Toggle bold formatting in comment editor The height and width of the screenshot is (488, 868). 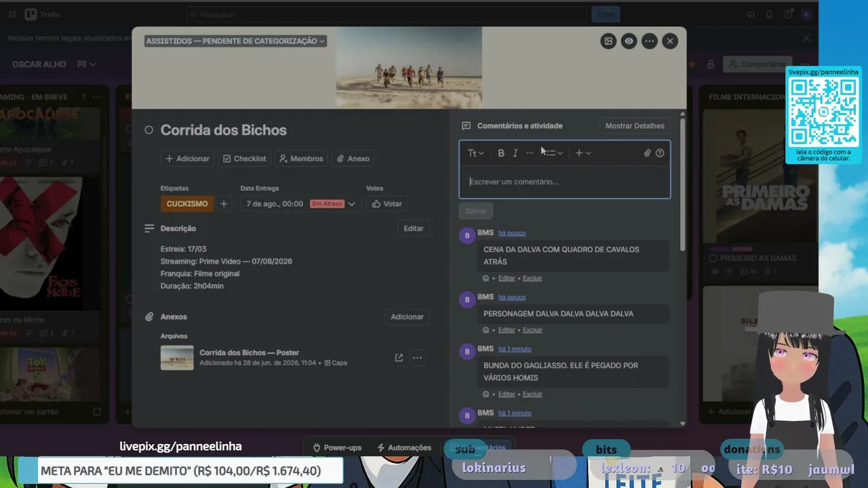click(501, 153)
